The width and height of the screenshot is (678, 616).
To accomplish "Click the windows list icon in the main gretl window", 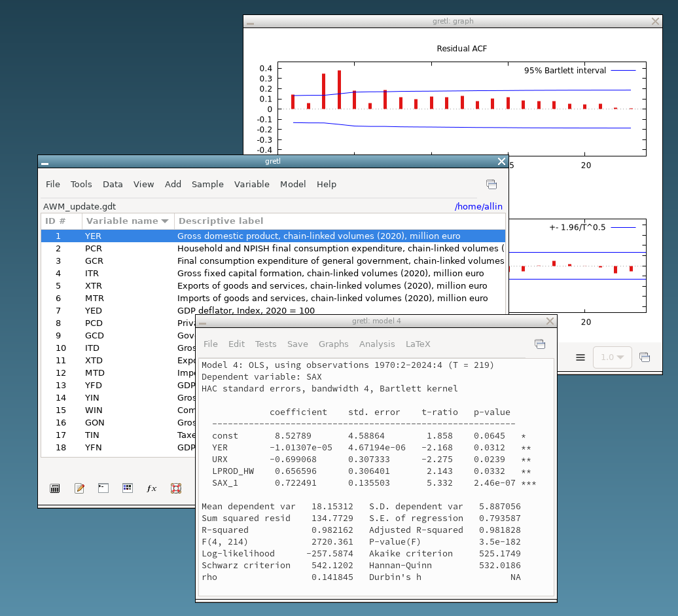I will point(491,185).
